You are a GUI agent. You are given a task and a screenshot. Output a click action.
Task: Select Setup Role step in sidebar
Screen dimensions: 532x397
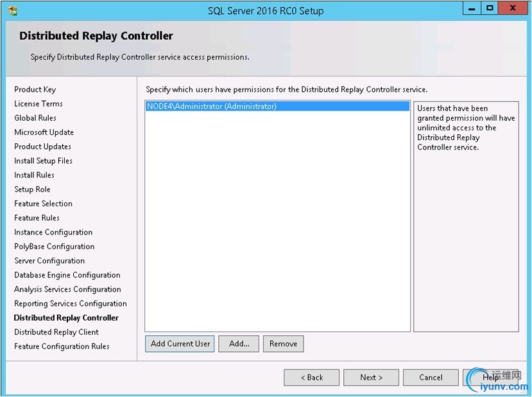tap(32, 189)
